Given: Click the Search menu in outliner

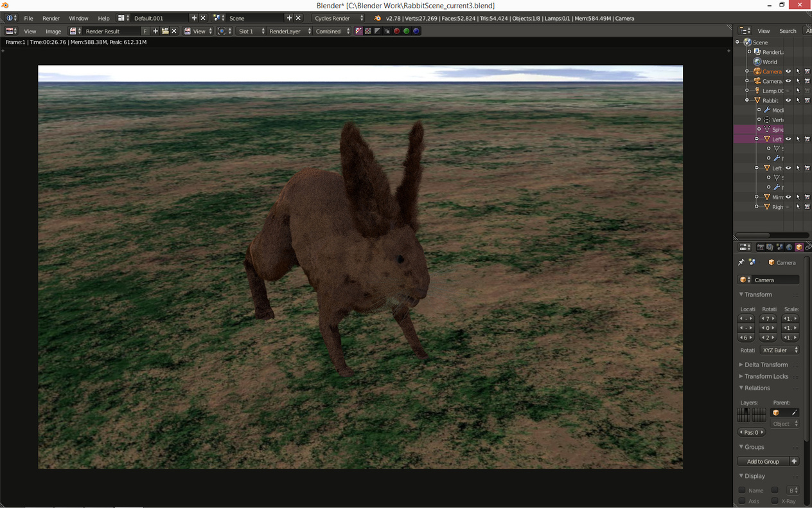Looking at the screenshot, I should [x=788, y=31].
